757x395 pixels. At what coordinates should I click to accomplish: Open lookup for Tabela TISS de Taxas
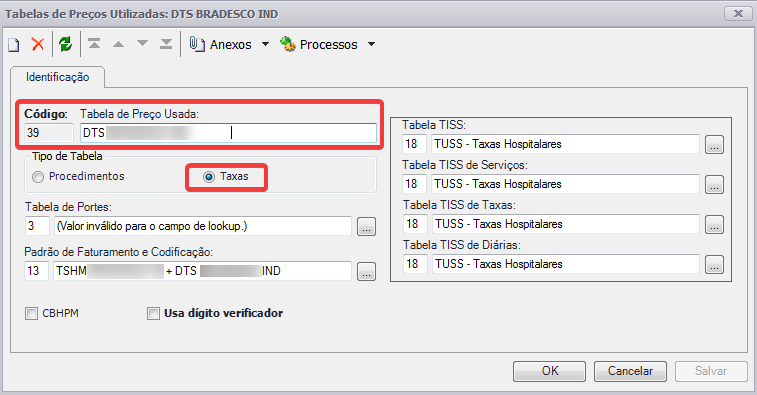(715, 225)
